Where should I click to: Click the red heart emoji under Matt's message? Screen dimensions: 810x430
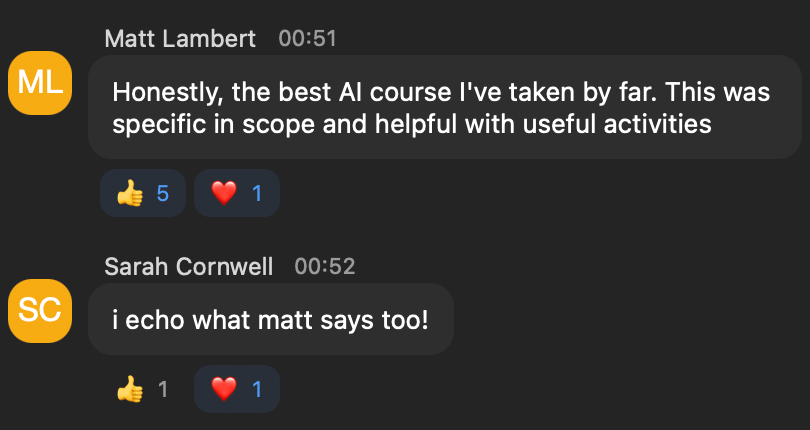(224, 193)
